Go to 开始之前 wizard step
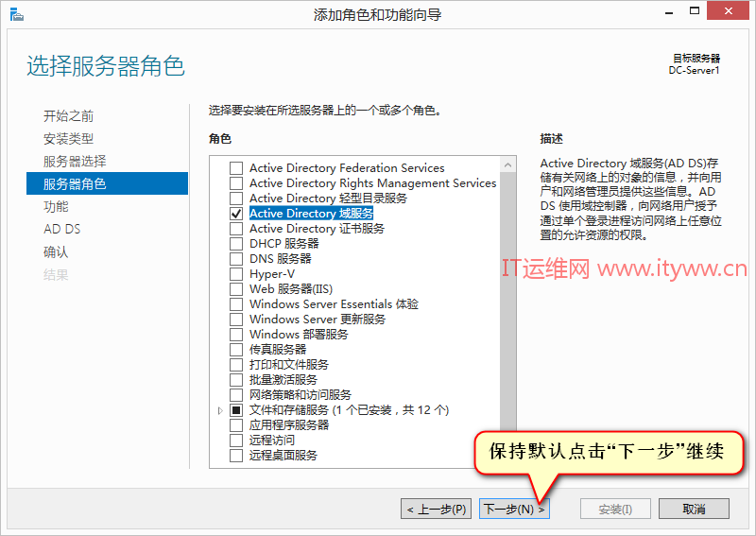 (x=68, y=115)
